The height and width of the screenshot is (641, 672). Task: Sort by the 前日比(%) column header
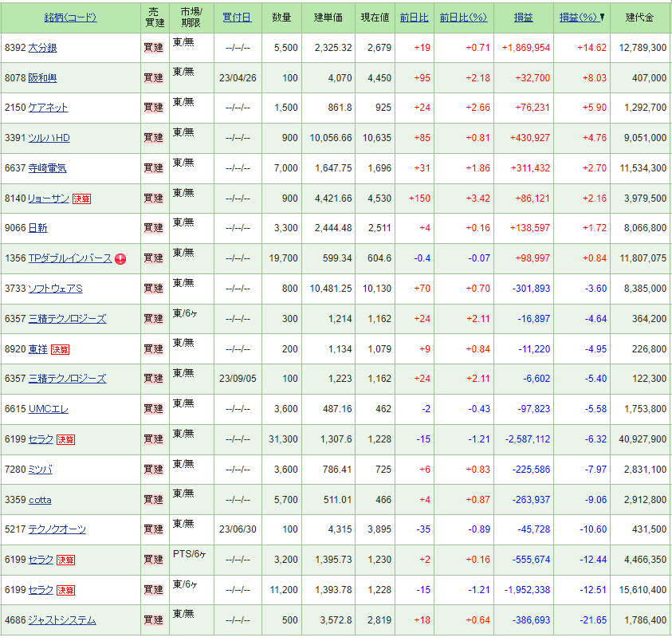(x=463, y=18)
